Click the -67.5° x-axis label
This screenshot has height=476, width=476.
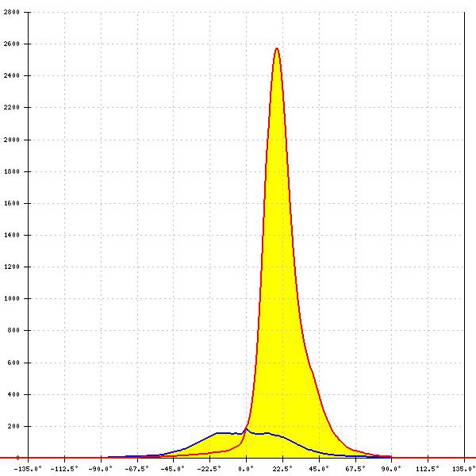pos(137,469)
